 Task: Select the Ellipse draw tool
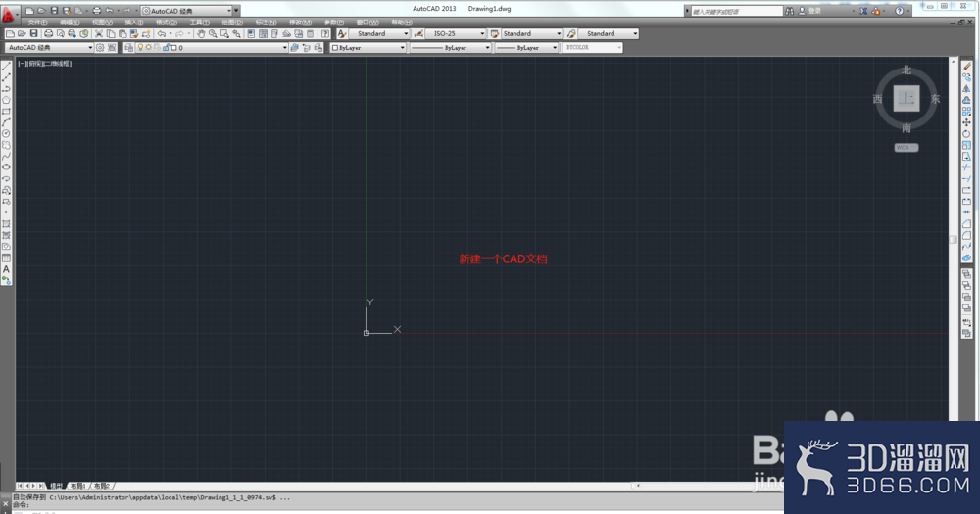click(6, 167)
